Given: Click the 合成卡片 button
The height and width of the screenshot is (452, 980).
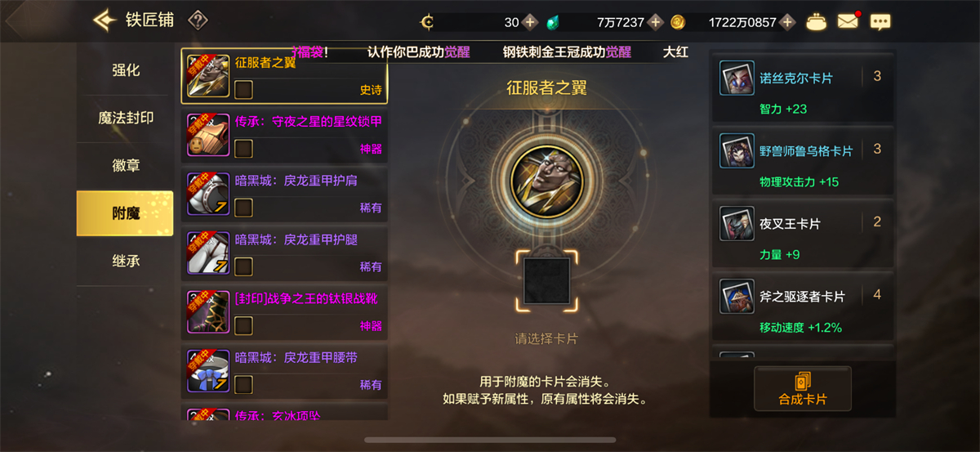Looking at the screenshot, I should (803, 389).
